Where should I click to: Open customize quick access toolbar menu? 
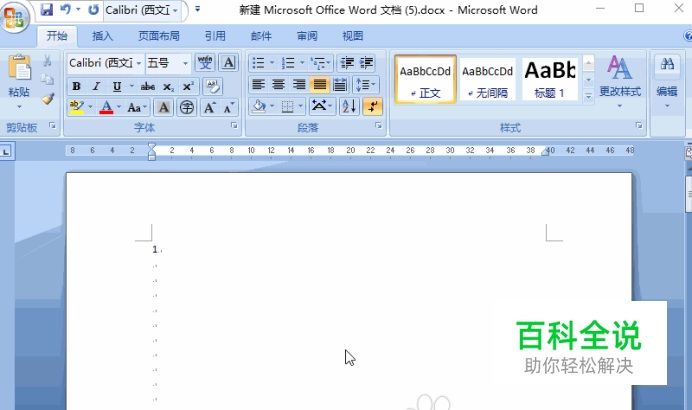(198, 9)
